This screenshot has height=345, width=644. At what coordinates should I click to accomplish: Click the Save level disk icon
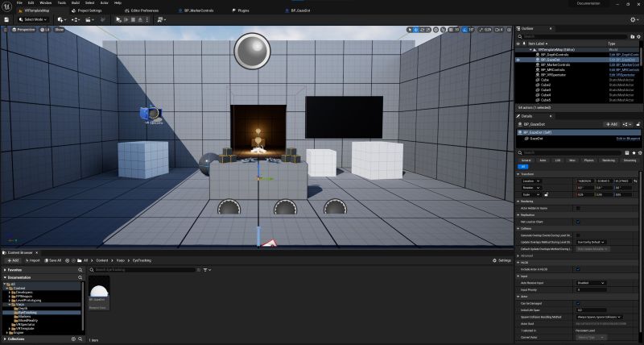(x=6, y=19)
